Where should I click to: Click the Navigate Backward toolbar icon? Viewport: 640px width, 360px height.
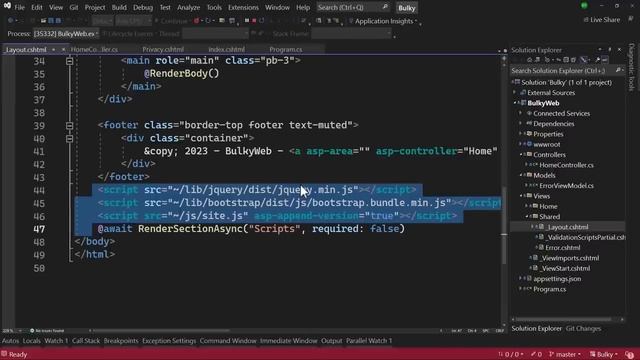pyautogui.click(x=11, y=20)
